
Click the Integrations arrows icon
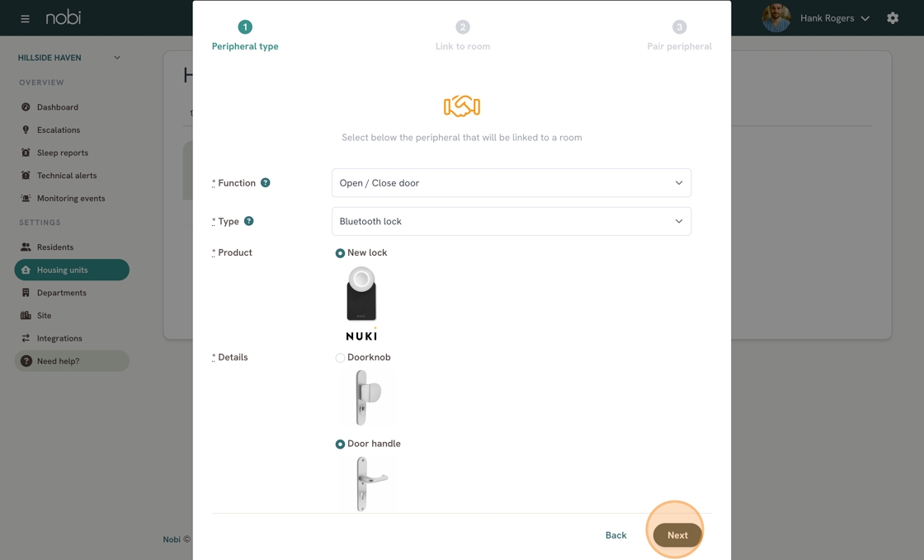pyautogui.click(x=26, y=338)
